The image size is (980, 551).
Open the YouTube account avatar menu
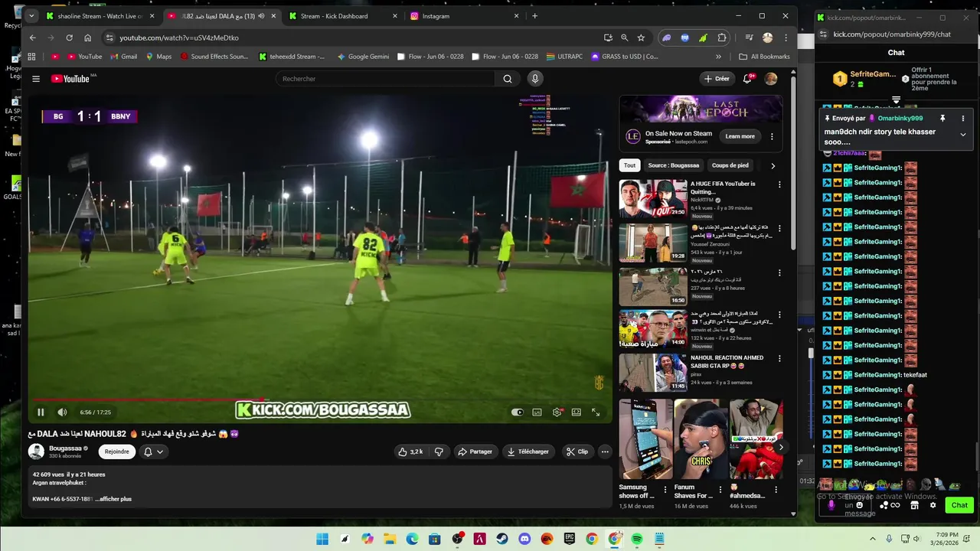pyautogui.click(x=771, y=79)
